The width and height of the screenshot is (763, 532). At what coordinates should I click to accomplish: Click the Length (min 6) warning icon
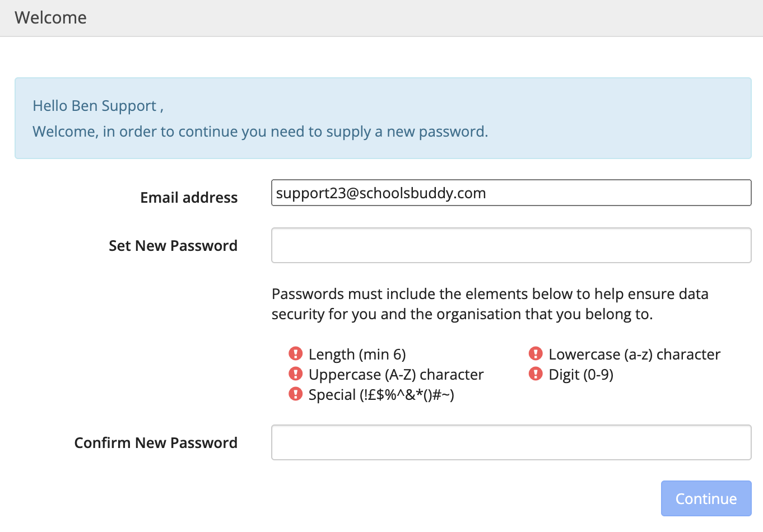(x=295, y=353)
